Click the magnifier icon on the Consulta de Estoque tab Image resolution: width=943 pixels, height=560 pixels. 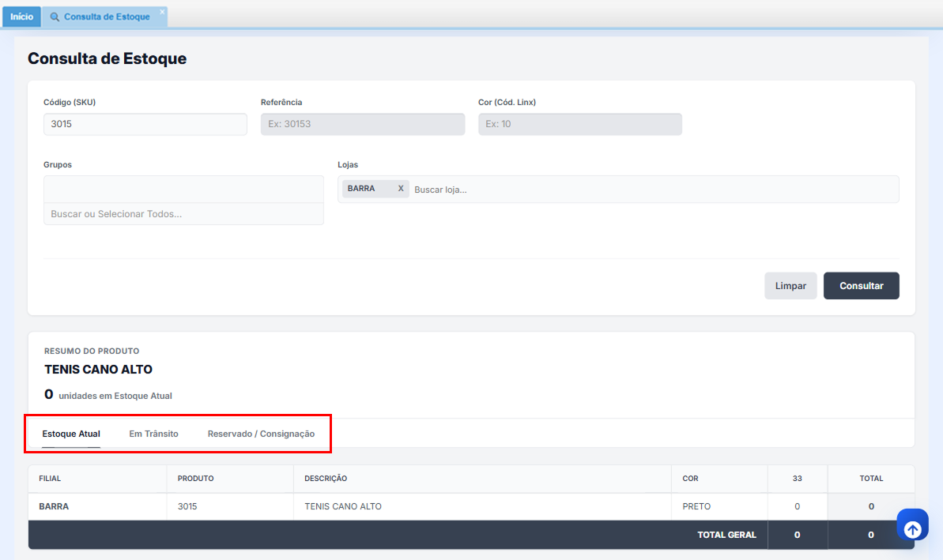tap(55, 17)
